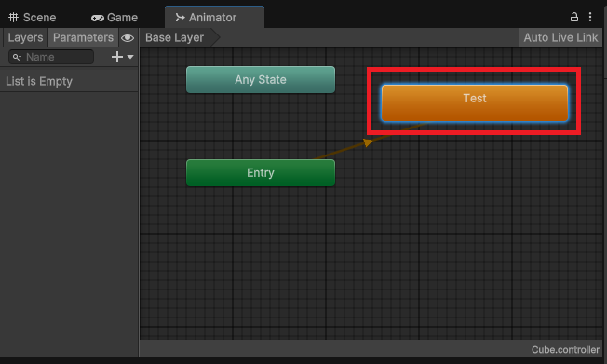Click the Game tab controller icon
This screenshot has height=364, width=607.
pyautogui.click(x=98, y=18)
